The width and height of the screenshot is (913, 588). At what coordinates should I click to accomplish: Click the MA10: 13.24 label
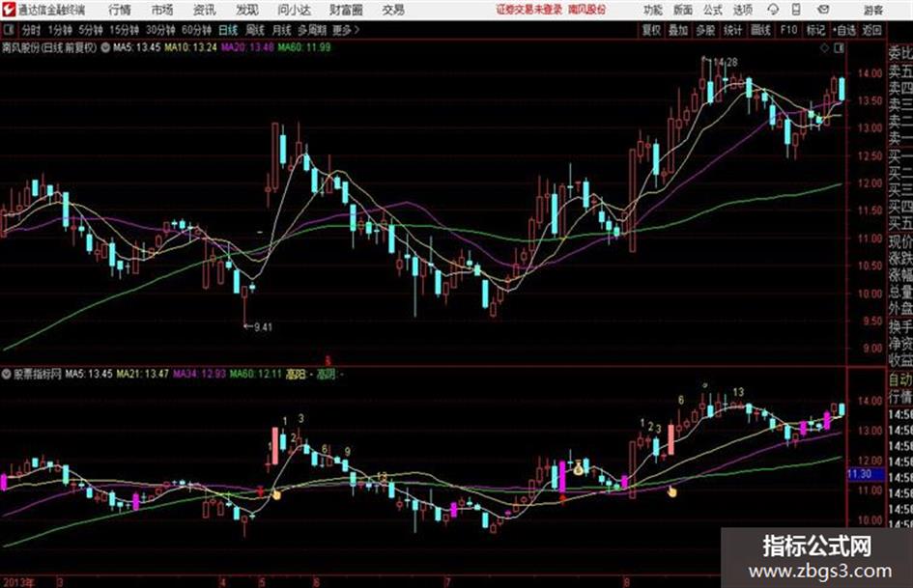coord(190,47)
